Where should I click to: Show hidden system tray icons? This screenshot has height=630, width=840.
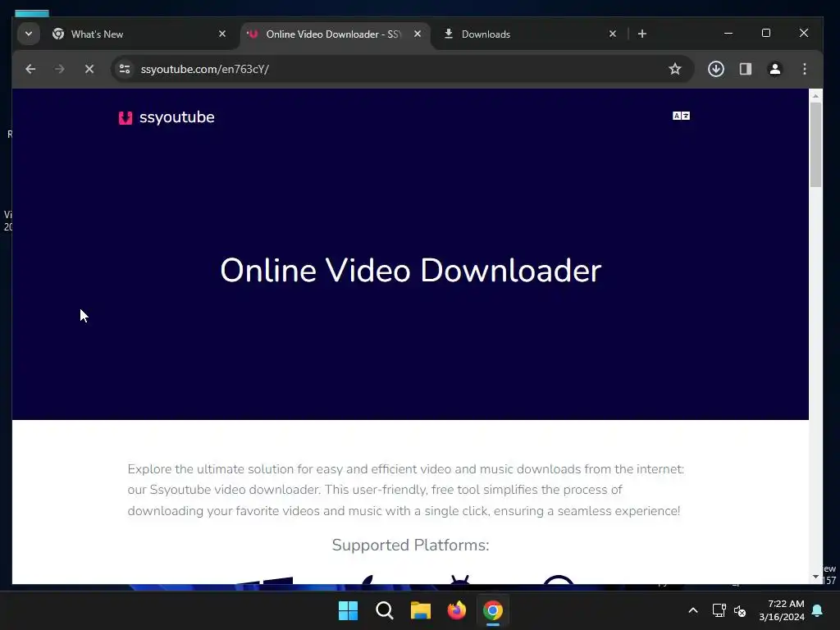point(692,610)
